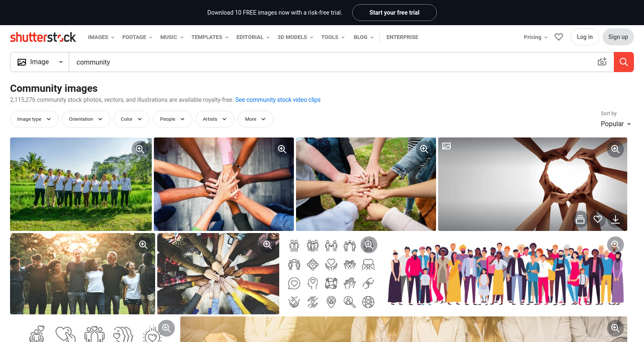
Task: Open the favorites heart icon in header
Action: (x=558, y=37)
